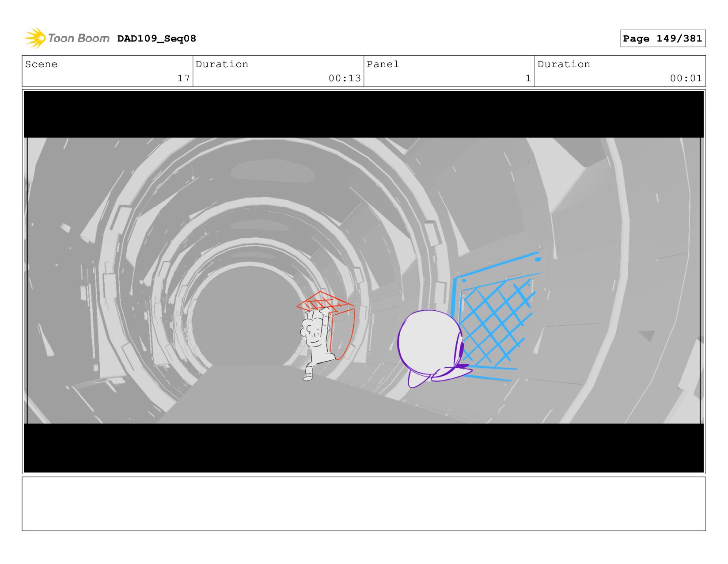
Task: Select the Duration label next to Scene
Action: 222,64
